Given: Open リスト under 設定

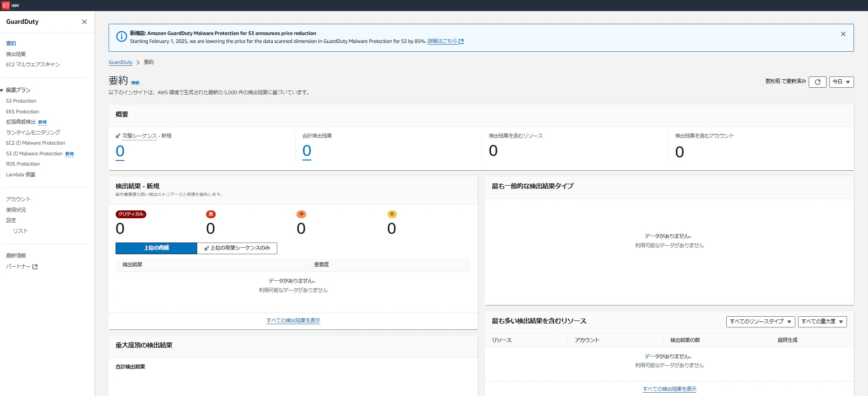Looking at the screenshot, I should coord(21,231).
